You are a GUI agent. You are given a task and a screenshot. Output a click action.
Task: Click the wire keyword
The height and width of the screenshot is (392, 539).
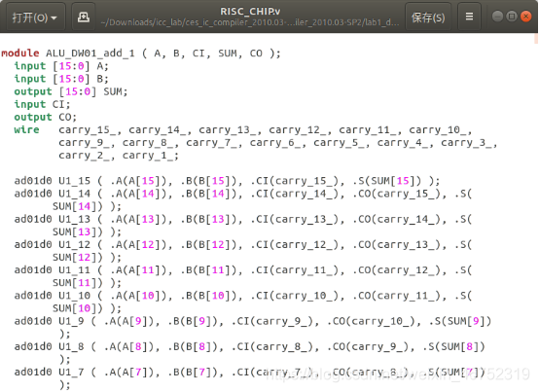[26, 130]
